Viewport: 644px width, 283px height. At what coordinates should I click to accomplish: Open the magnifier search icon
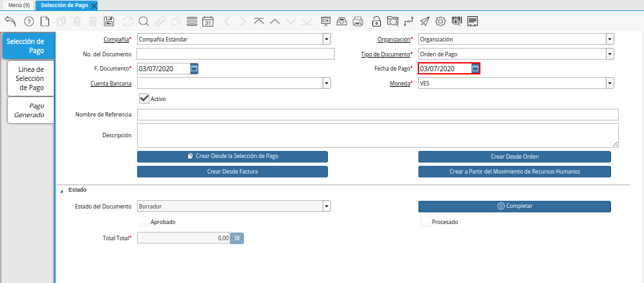[x=144, y=21]
